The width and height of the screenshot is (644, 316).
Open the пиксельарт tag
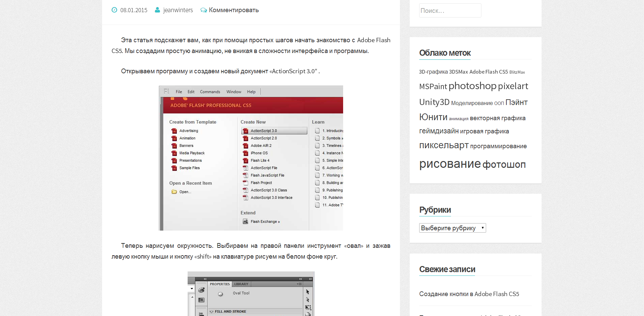coord(444,146)
